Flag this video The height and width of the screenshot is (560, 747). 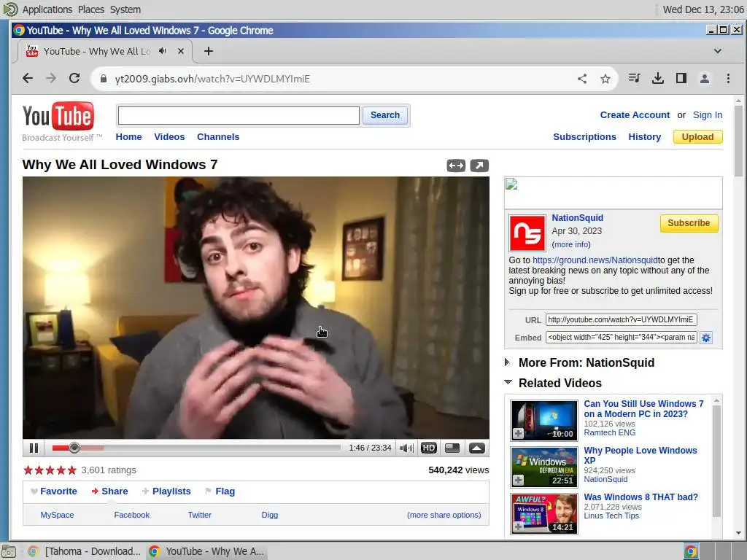pos(220,491)
